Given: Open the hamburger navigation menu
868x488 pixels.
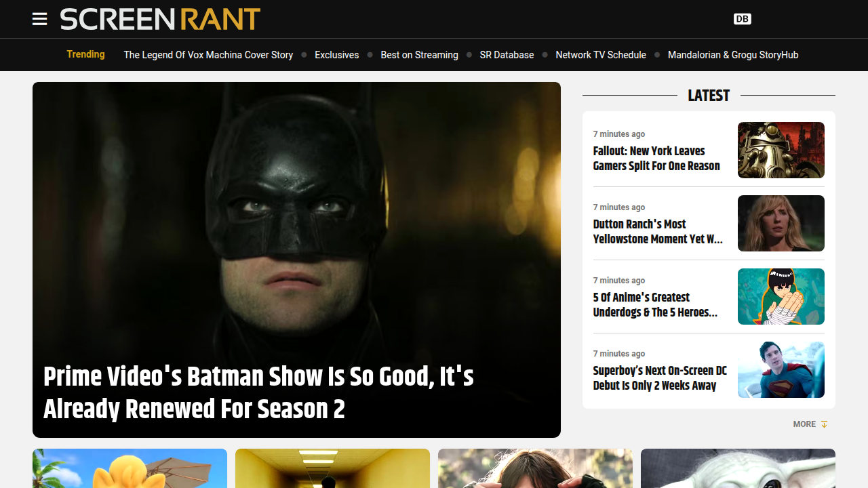Looking at the screenshot, I should point(40,19).
